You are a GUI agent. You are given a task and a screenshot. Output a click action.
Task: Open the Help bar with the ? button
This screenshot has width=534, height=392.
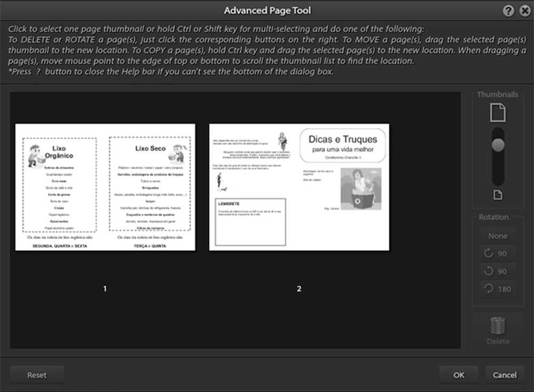tap(508, 10)
